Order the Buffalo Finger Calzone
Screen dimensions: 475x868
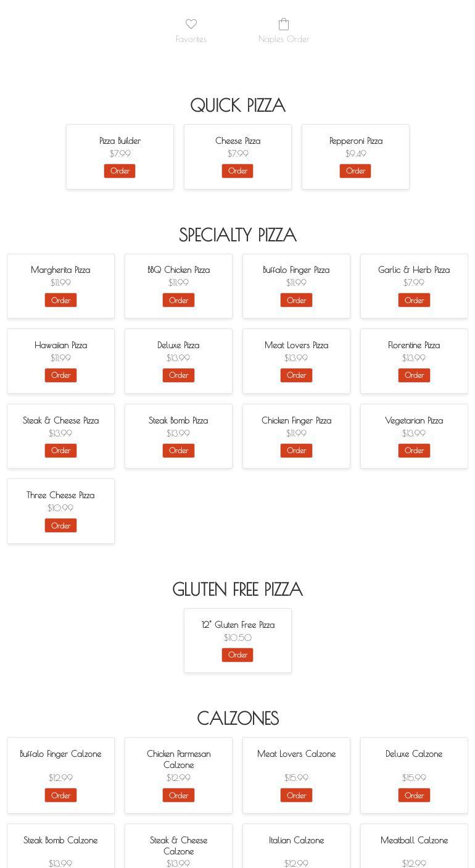pos(60,795)
